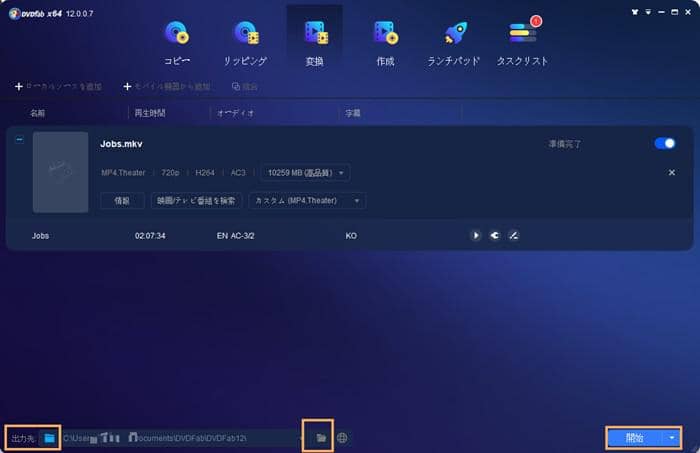Click 映画/テレビ番組を検索 button
Viewport: 700px width, 453px height.
[x=196, y=200]
